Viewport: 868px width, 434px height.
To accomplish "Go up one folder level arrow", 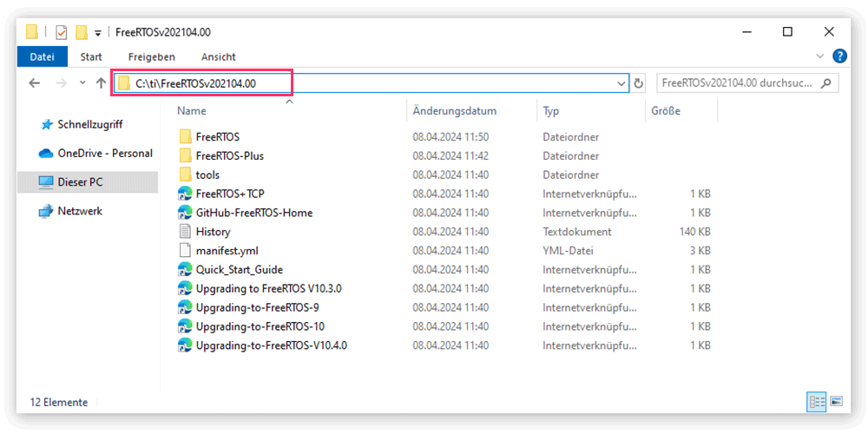I will [101, 83].
